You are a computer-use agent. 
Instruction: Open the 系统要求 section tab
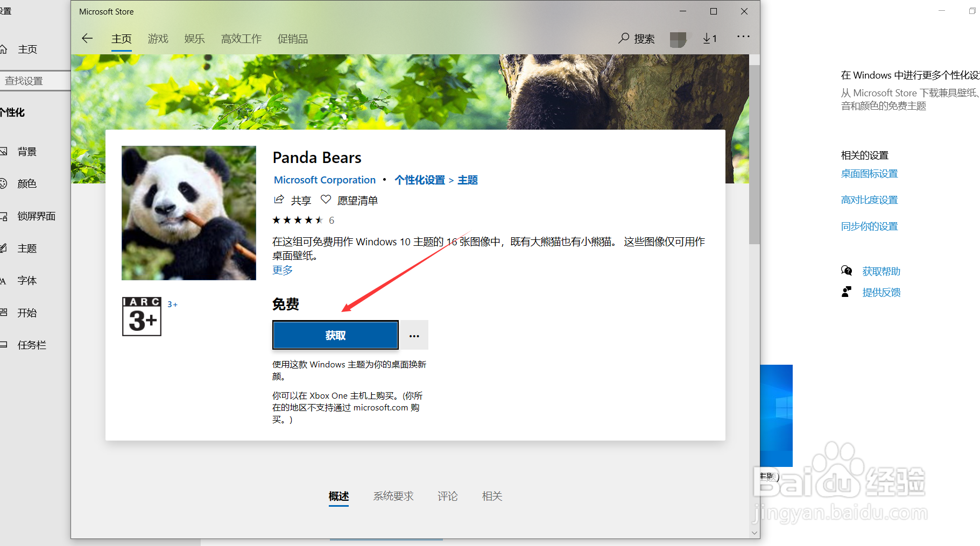tap(393, 496)
